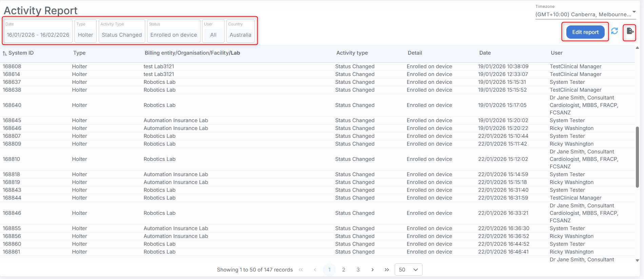Click the scroll down arrow of table
Image resolution: width=644 pixels, height=279 pixels.
click(x=637, y=260)
